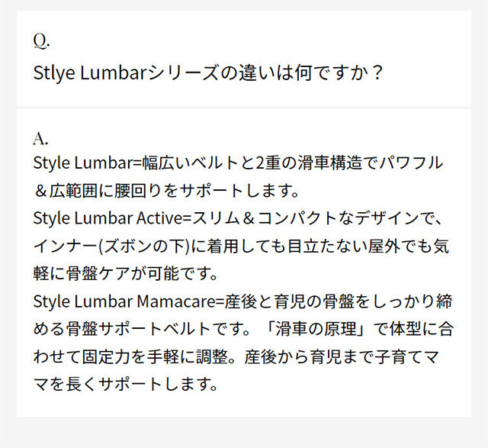Click the "A." answer label
This screenshot has width=488, height=448.
coord(41,138)
